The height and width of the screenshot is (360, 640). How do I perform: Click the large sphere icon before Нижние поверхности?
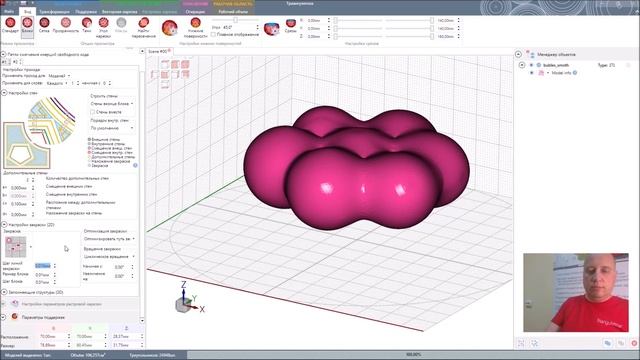click(x=169, y=28)
